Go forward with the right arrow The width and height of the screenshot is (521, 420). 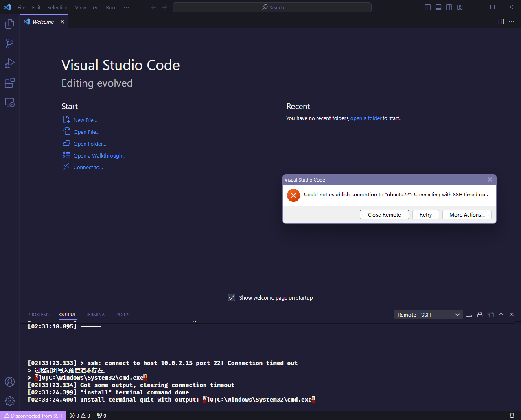pyautogui.click(x=164, y=7)
